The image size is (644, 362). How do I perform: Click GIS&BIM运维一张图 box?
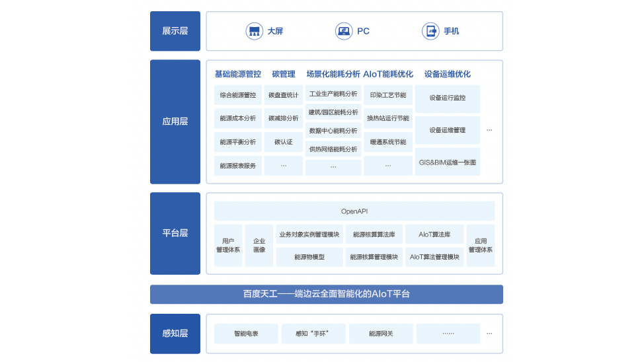coord(448,162)
